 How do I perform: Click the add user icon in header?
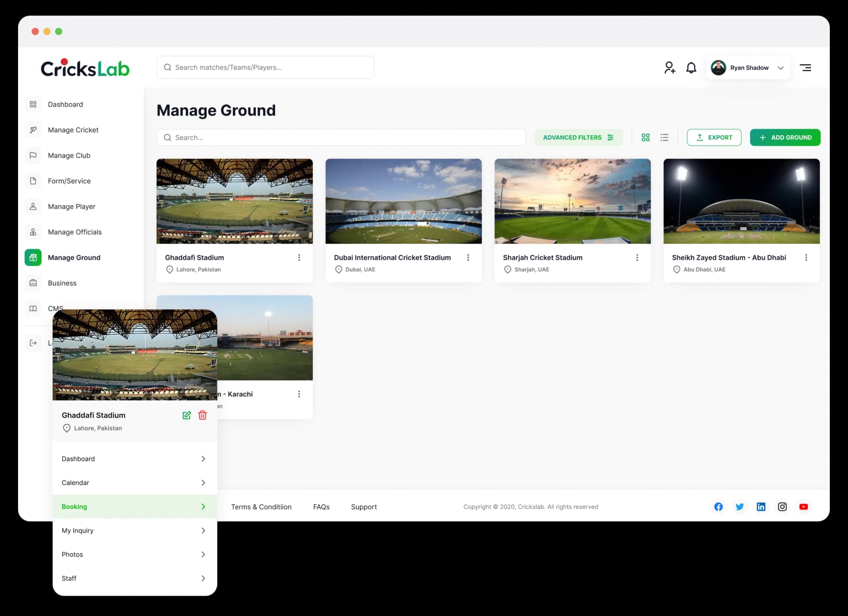pyautogui.click(x=670, y=68)
